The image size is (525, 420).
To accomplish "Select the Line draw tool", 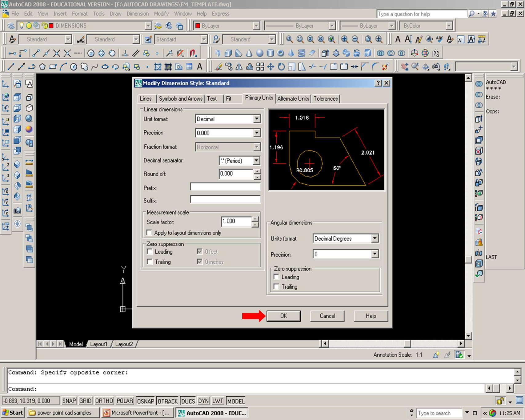I will [x=11, y=66].
